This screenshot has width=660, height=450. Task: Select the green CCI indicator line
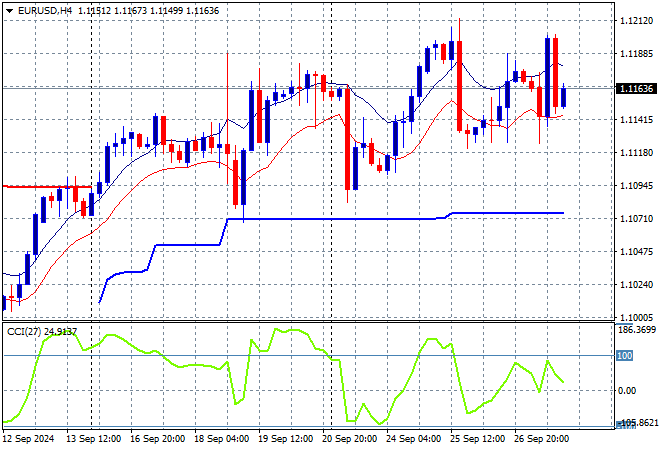(284, 376)
